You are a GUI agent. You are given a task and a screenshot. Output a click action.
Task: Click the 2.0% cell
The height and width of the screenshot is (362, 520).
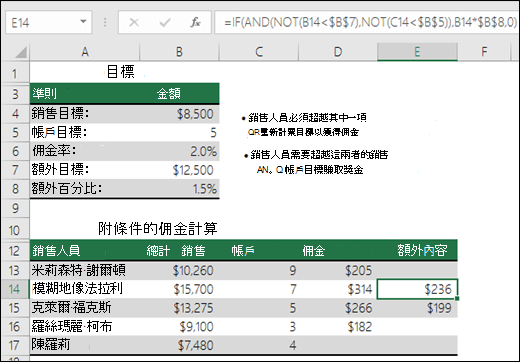coord(179,151)
